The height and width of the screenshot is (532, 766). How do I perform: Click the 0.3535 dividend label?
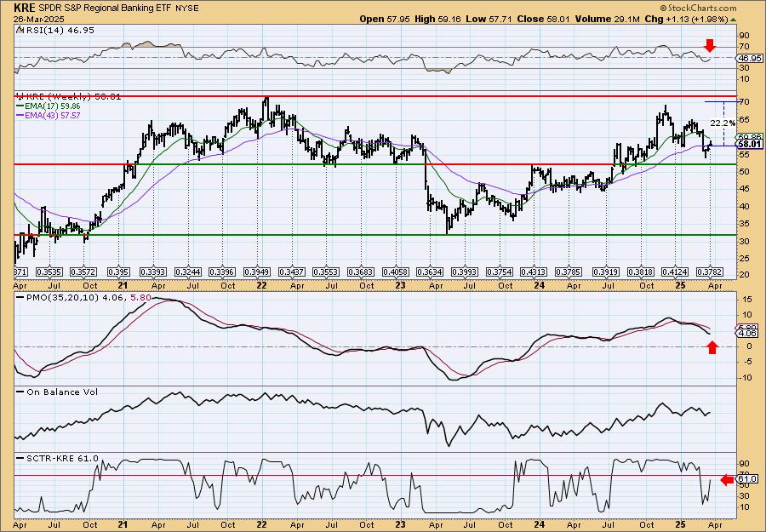click(49, 272)
